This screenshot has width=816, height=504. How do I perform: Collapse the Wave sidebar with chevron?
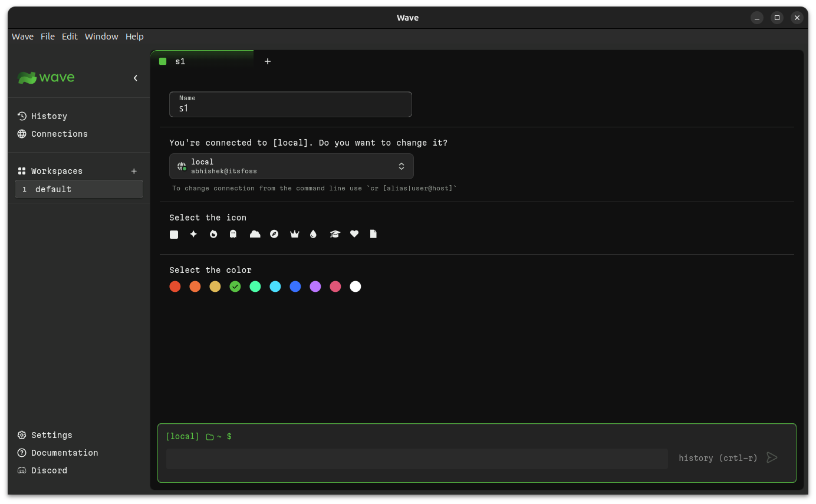coord(135,78)
